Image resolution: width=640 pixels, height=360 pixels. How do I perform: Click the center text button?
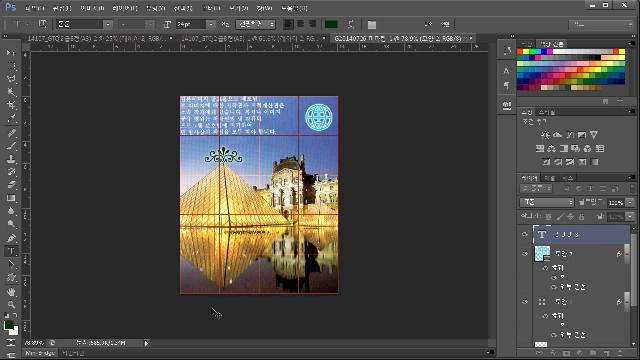point(300,24)
